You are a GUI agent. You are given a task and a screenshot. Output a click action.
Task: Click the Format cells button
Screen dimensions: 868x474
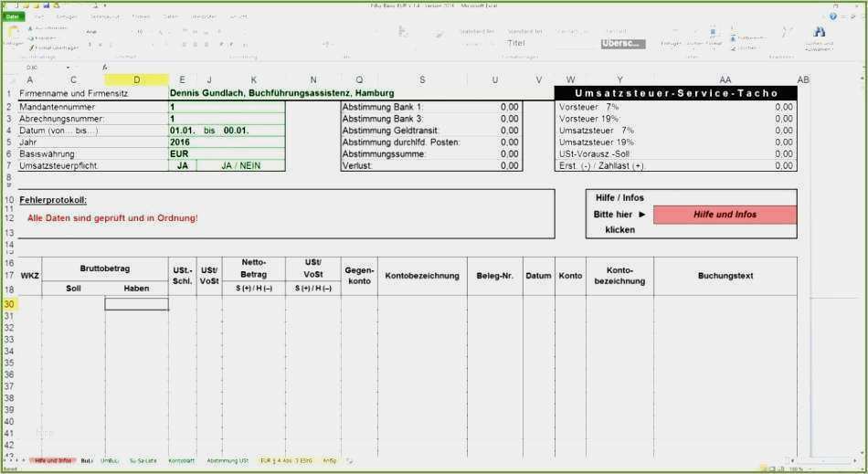(x=714, y=37)
